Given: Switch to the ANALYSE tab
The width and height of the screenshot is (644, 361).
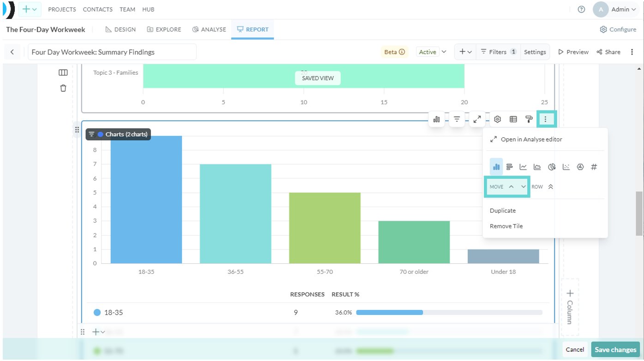Looking at the screenshot, I should (x=209, y=30).
